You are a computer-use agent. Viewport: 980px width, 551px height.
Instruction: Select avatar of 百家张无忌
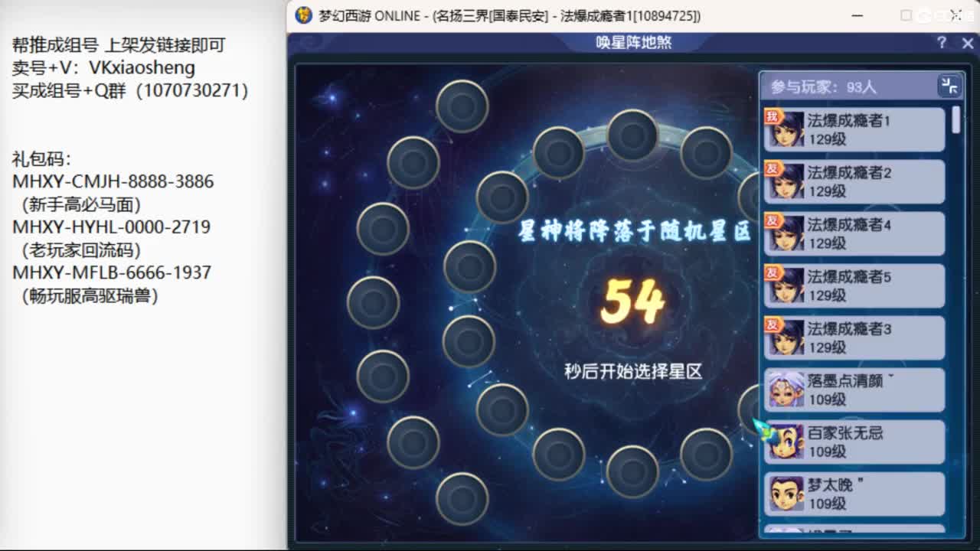786,442
